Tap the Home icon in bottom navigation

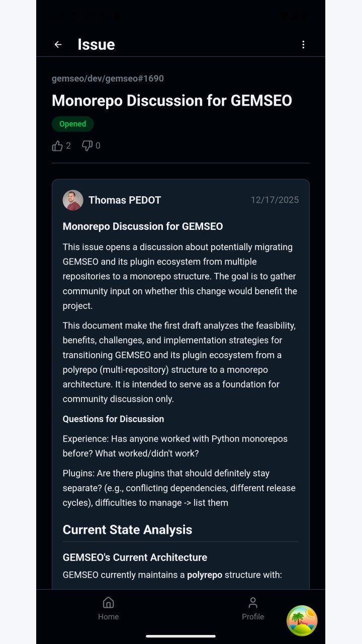pyautogui.click(x=108, y=603)
